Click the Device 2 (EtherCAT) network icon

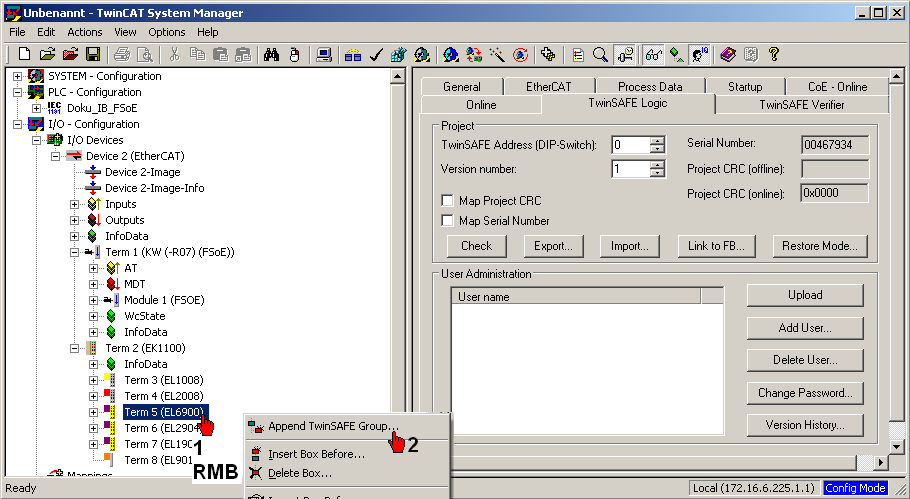point(74,156)
